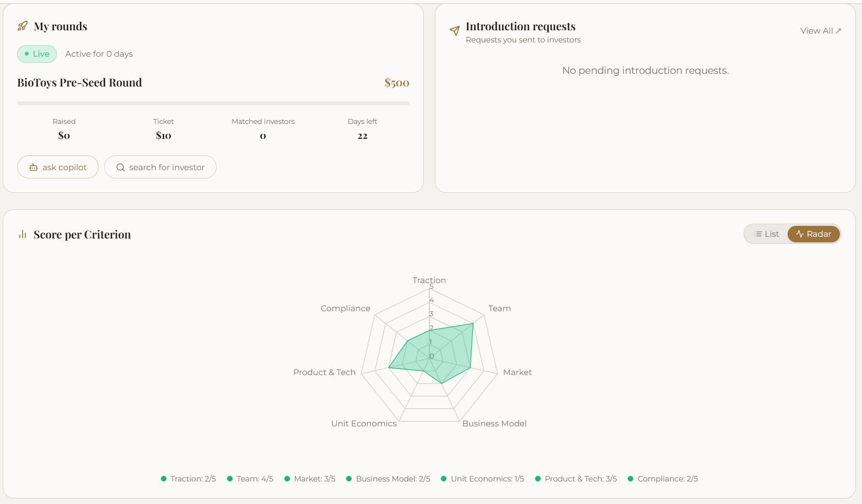Switch score view to List
The height and width of the screenshot is (504, 862).
pos(767,234)
